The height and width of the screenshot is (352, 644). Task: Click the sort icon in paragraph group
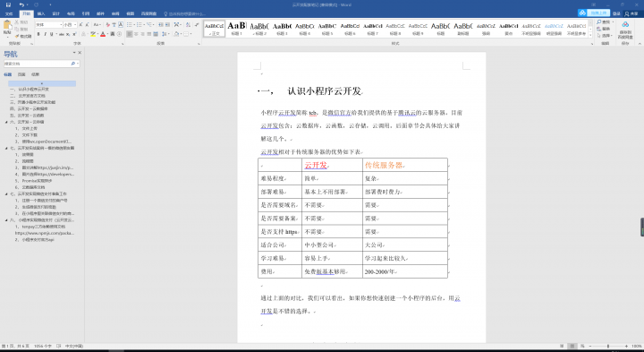click(187, 25)
